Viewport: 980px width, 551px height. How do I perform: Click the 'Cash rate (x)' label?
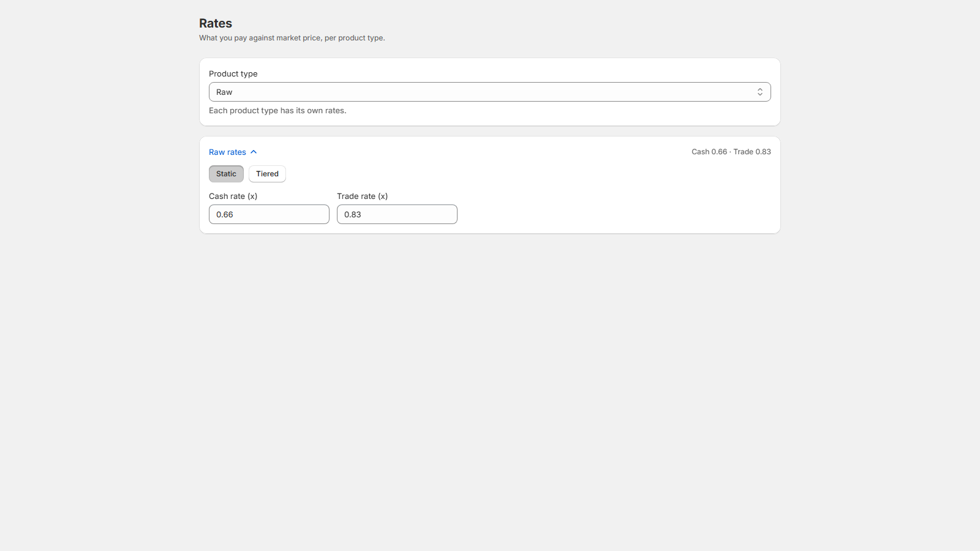pos(233,197)
